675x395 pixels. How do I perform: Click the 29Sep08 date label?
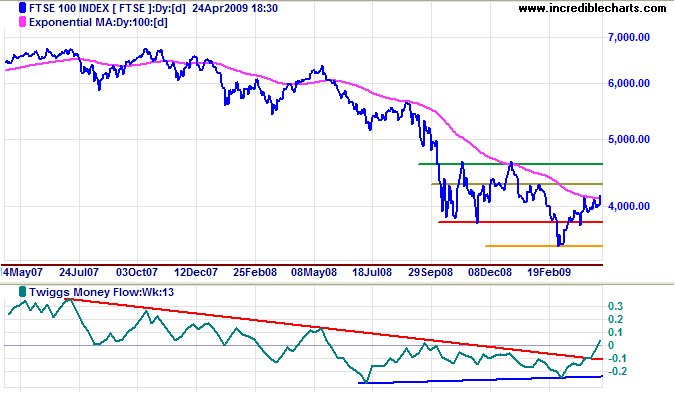point(430,272)
